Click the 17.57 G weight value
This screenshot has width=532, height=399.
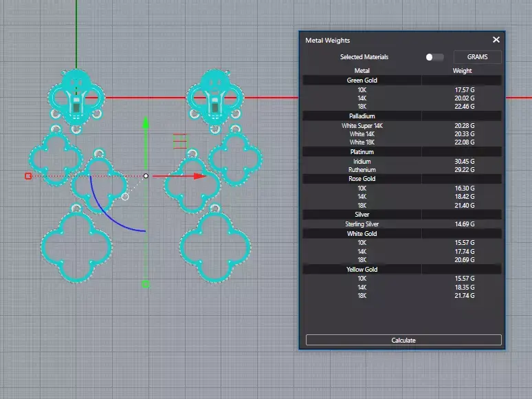pos(465,90)
